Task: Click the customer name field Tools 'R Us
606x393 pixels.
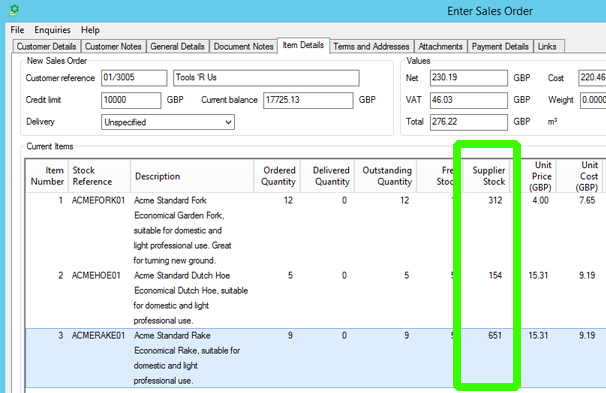Action: pyautogui.click(x=266, y=78)
